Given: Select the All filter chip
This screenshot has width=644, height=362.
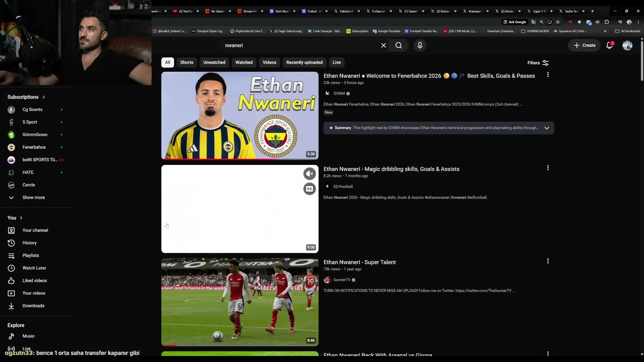Looking at the screenshot, I should coord(168,62).
